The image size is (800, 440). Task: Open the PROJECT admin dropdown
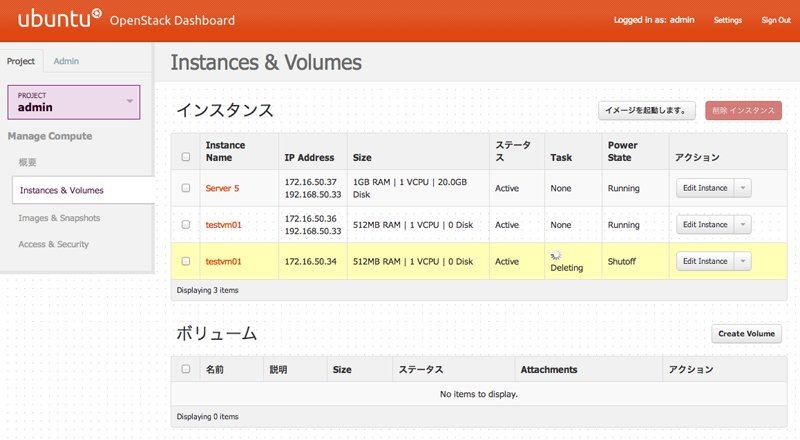(x=74, y=102)
